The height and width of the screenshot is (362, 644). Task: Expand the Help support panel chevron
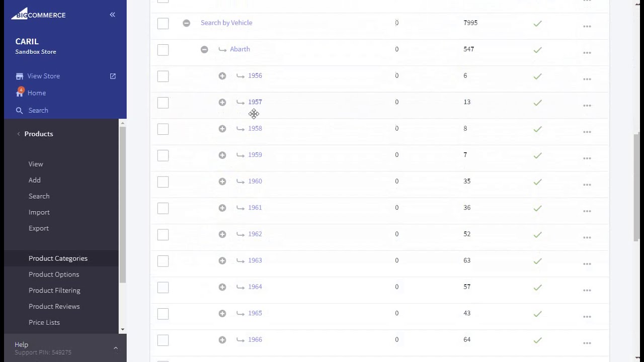pos(115,348)
